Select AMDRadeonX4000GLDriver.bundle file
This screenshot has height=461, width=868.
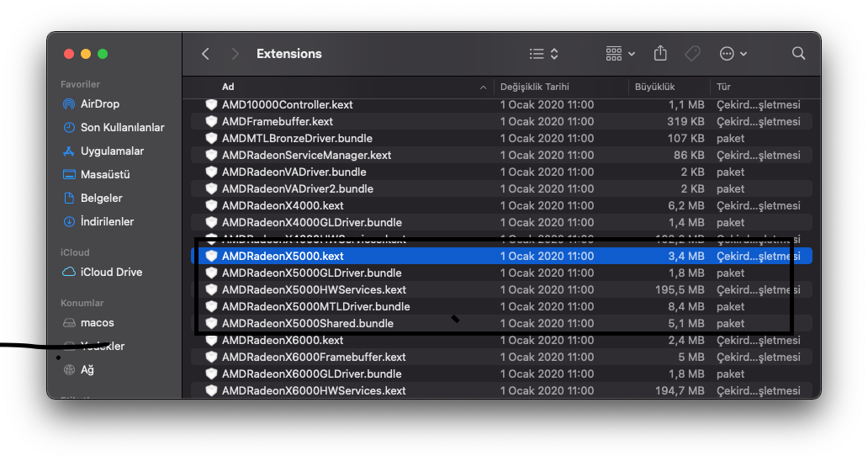pyautogui.click(x=501, y=222)
